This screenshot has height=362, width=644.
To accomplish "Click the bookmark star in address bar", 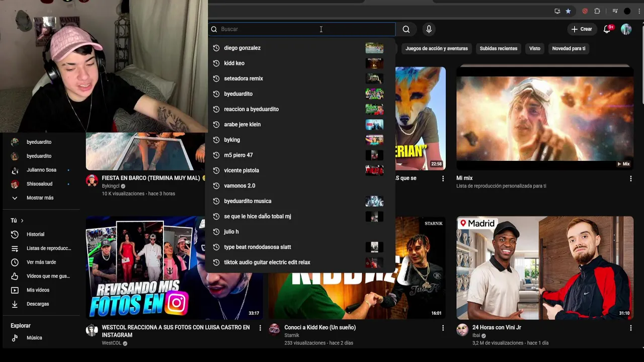I will click(568, 11).
